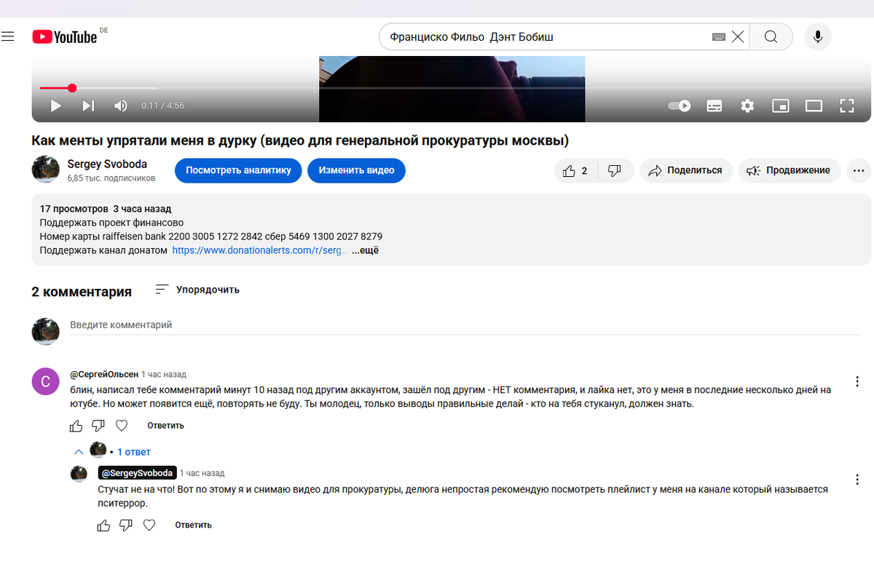Like @SergeySvoboda's reply
Screen dimensions: 874x588
coord(104,525)
